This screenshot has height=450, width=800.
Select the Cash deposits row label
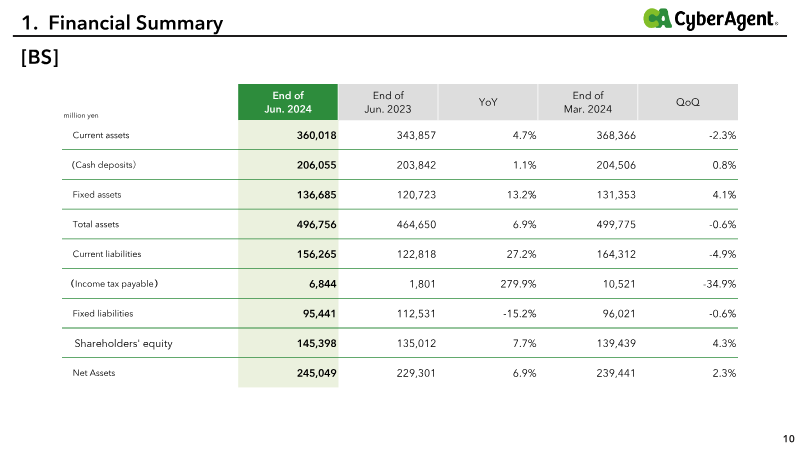tap(104, 165)
